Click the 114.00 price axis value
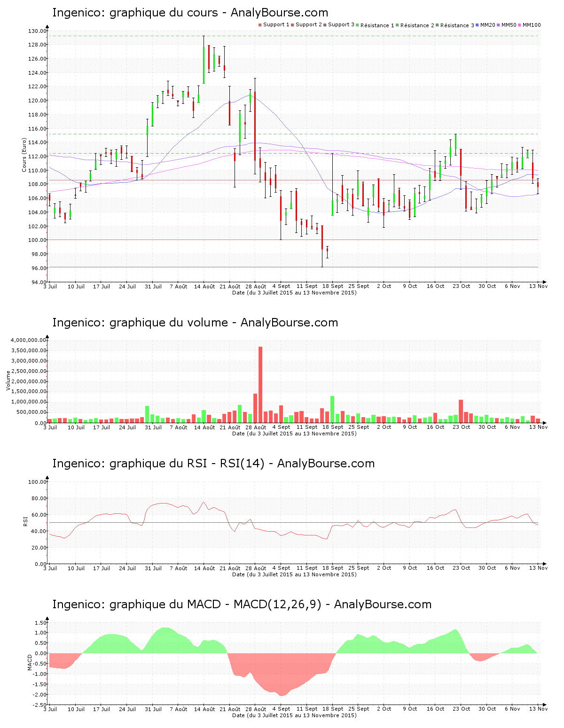This screenshot has height=728, width=564. click(x=37, y=142)
